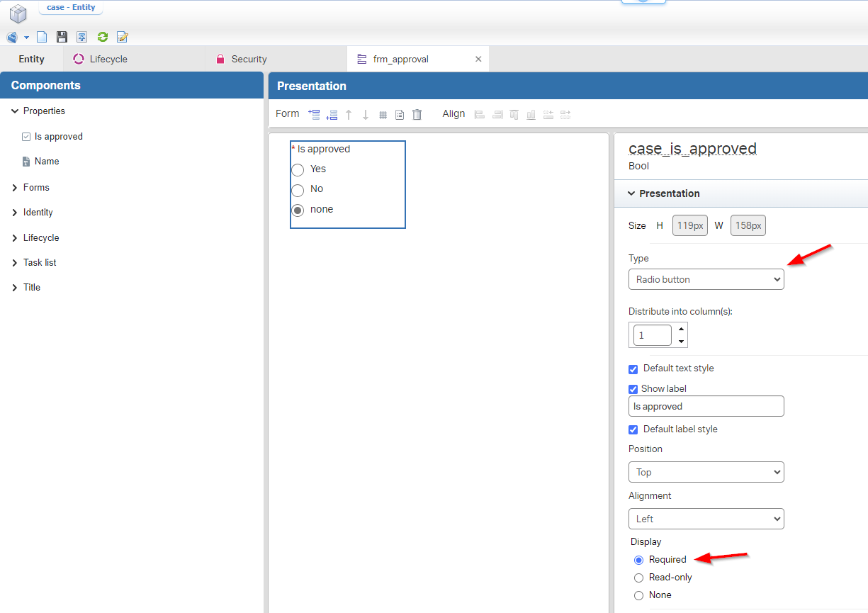This screenshot has width=868, height=613.
Task: Toggle the Default text style checkbox
Action: click(633, 369)
